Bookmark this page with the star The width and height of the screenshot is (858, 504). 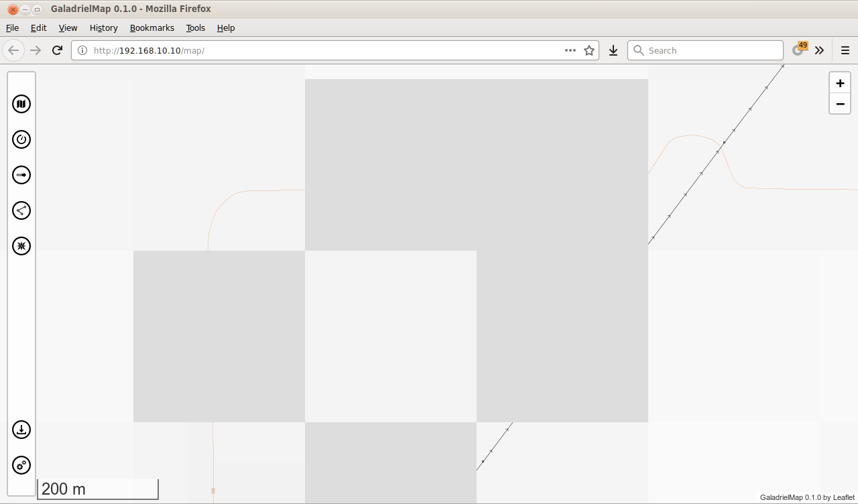tap(589, 50)
